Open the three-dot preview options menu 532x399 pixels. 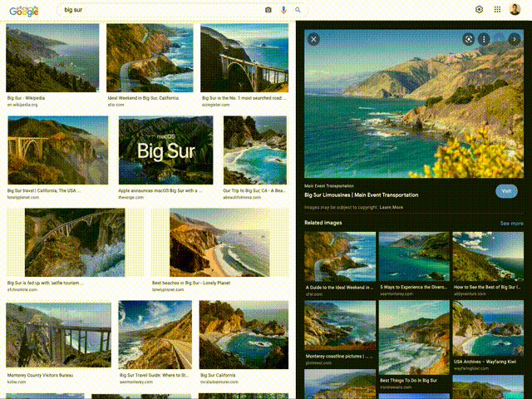(x=484, y=39)
